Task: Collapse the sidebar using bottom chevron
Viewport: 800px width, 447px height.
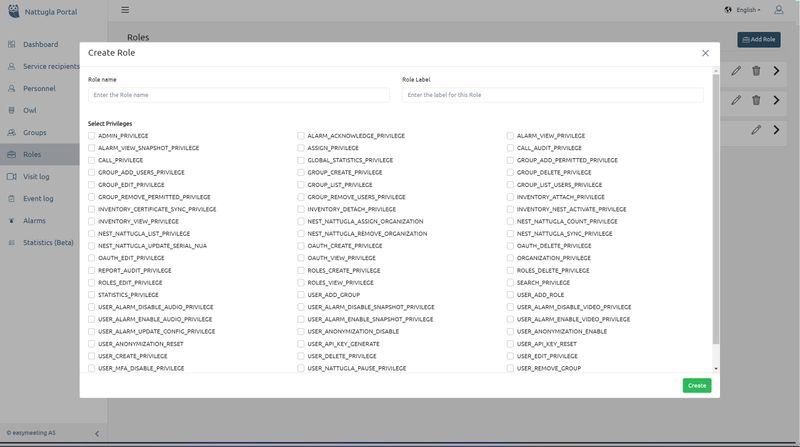Action: 97,433
